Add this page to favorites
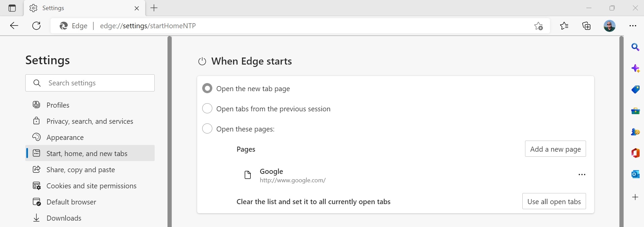 538,26
